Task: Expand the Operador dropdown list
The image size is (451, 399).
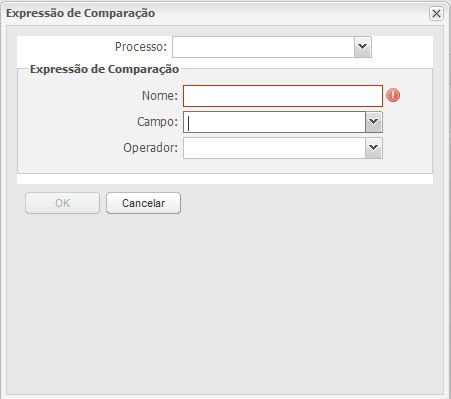Action: pos(374,148)
